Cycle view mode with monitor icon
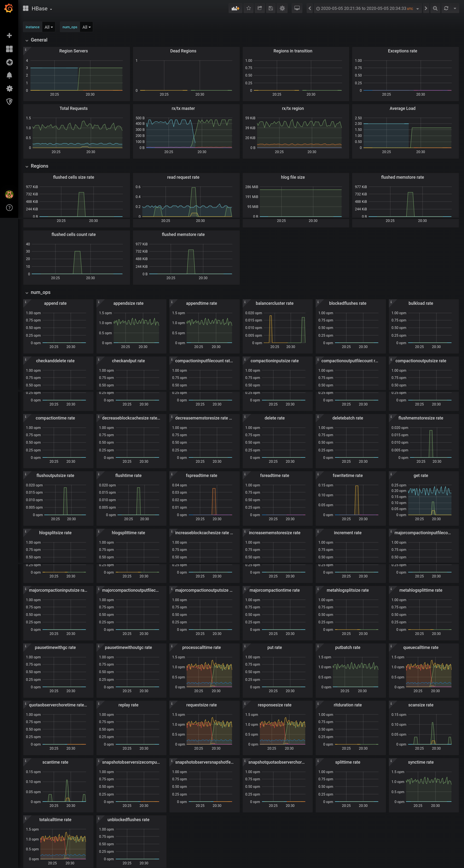This screenshot has height=868, width=464. (297, 8)
